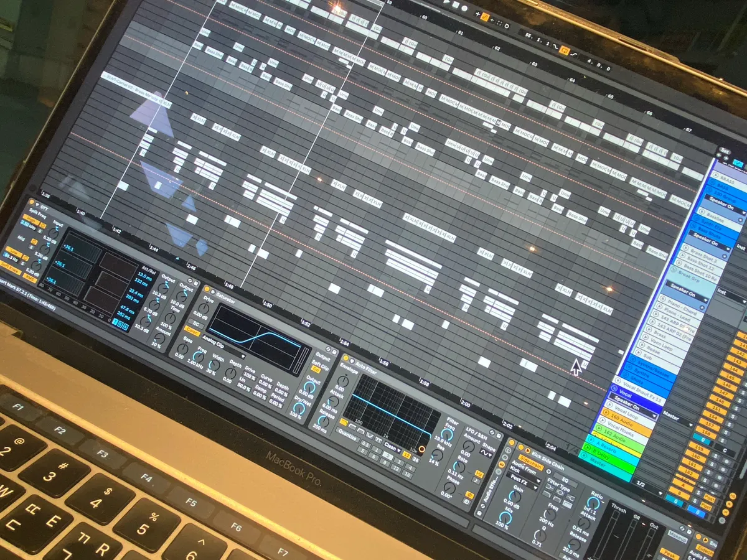Screen dimensions: 747x560
Task: Toggle the Sidechain button in compressor
Action: (531, 462)
